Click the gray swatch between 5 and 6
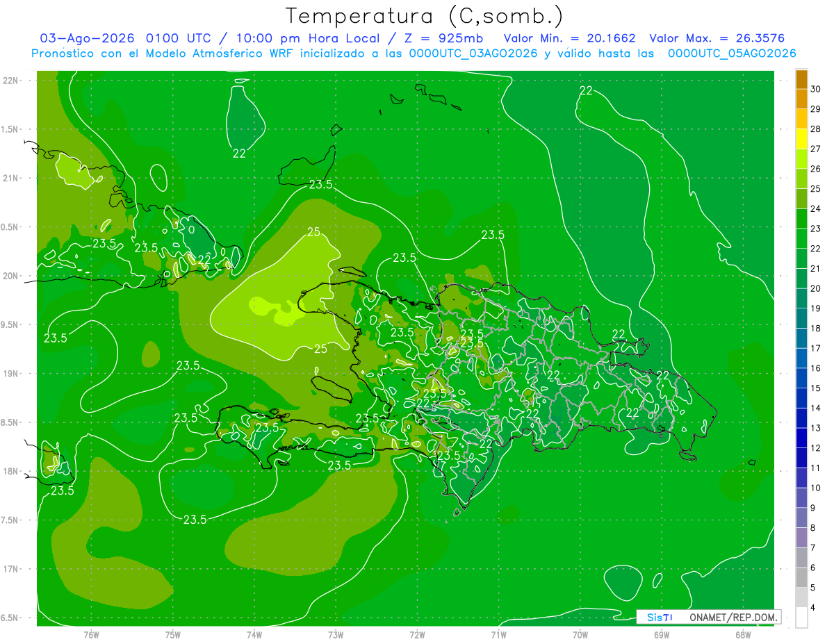Screen dimensions: 834x644 801,578
